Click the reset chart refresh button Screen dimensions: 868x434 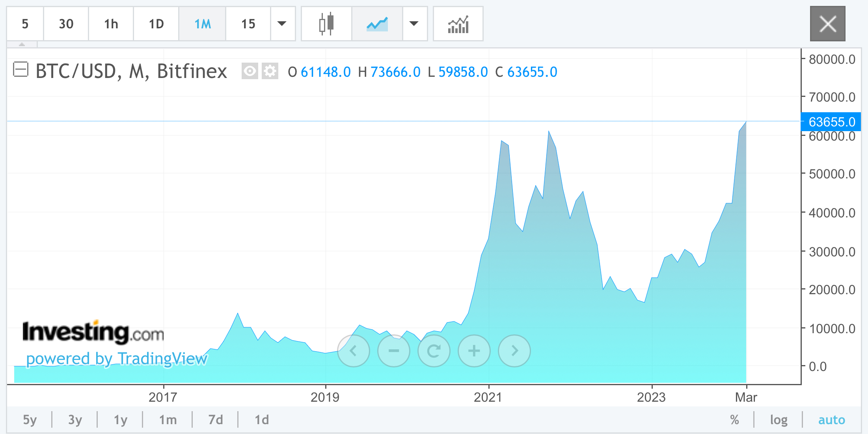click(x=434, y=351)
